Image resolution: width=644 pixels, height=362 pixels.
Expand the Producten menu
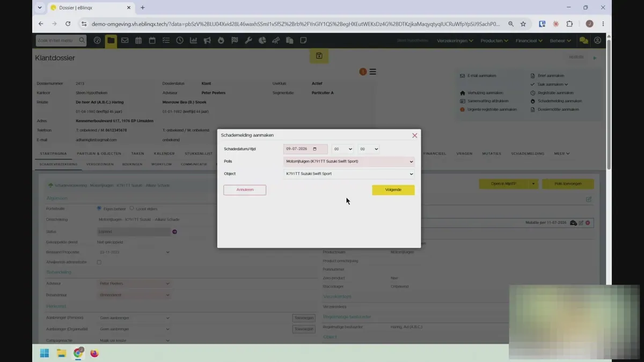495,41
